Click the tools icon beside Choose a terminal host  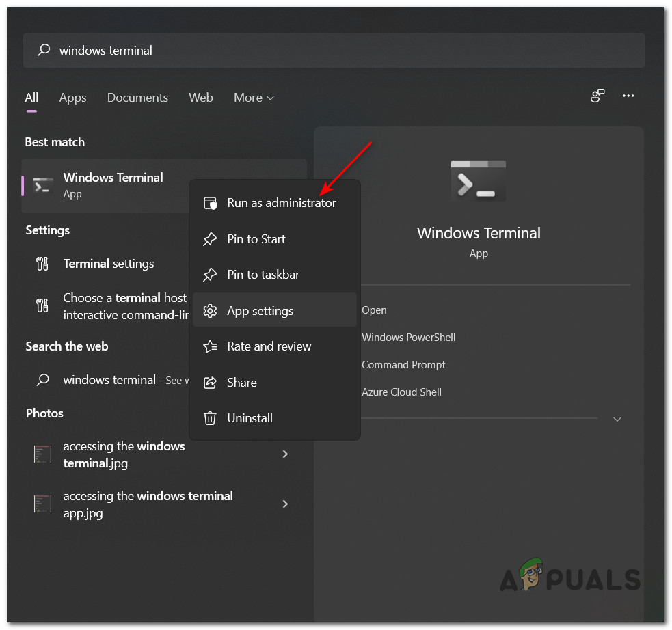(x=42, y=305)
